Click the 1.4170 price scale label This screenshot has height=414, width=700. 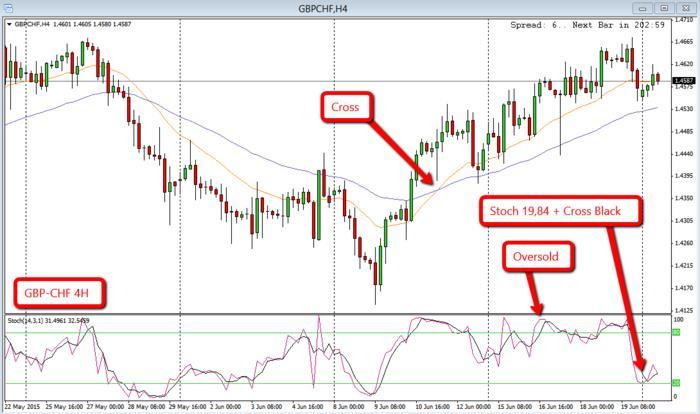pos(683,288)
